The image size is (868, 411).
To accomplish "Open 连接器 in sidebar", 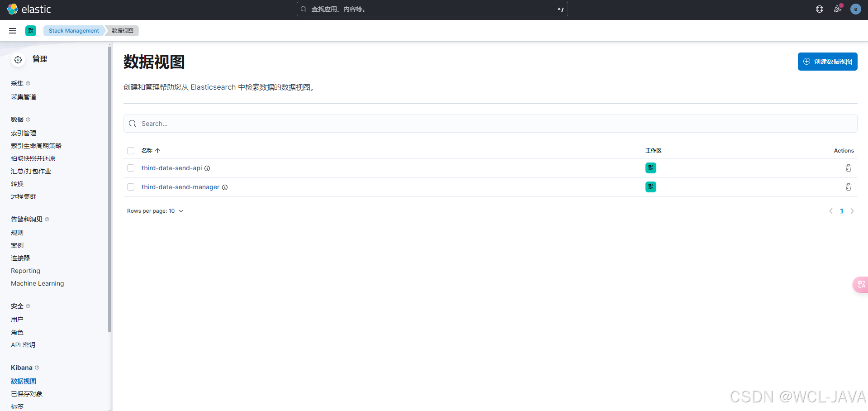I will (20, 258).
